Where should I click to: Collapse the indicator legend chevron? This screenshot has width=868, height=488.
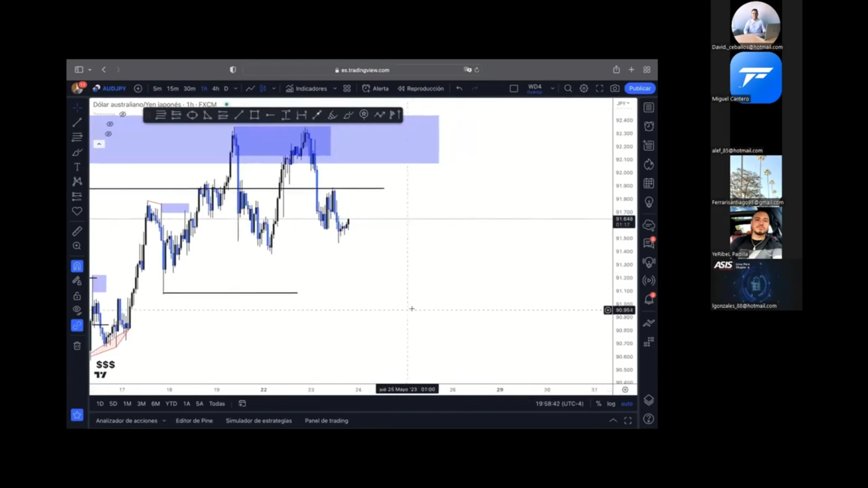[x=99, y=144]
